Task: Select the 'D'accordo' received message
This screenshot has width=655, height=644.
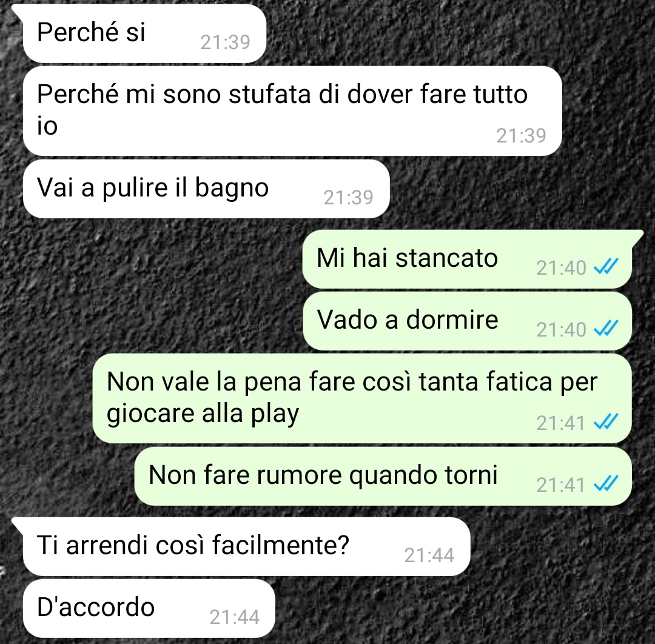Action: (149, 608)
